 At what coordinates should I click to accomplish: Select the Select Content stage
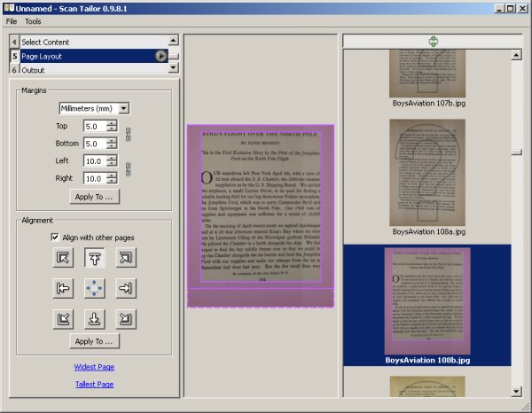[89, 42]
